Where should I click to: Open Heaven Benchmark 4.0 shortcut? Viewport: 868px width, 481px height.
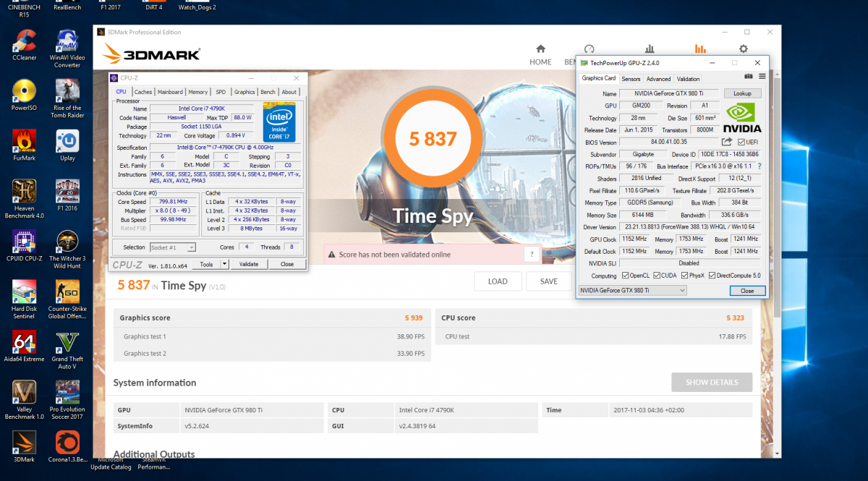[25, 199]
